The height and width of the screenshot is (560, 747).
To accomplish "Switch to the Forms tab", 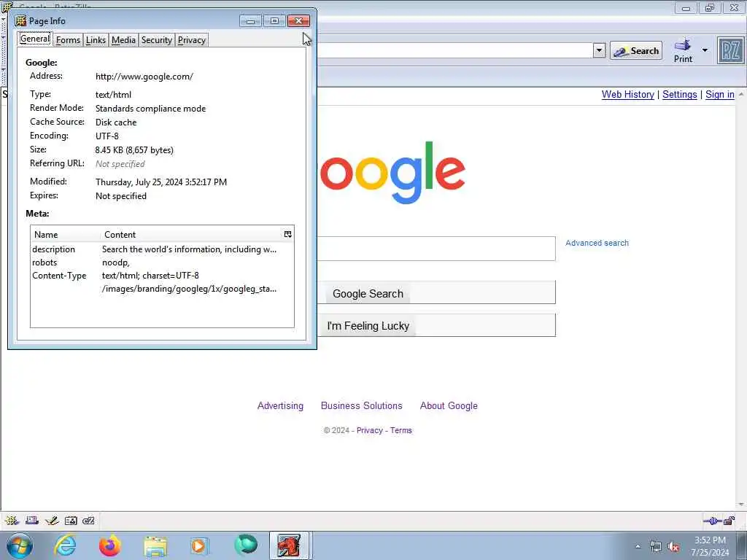I will pyautogui.click(x=68, y=40).
